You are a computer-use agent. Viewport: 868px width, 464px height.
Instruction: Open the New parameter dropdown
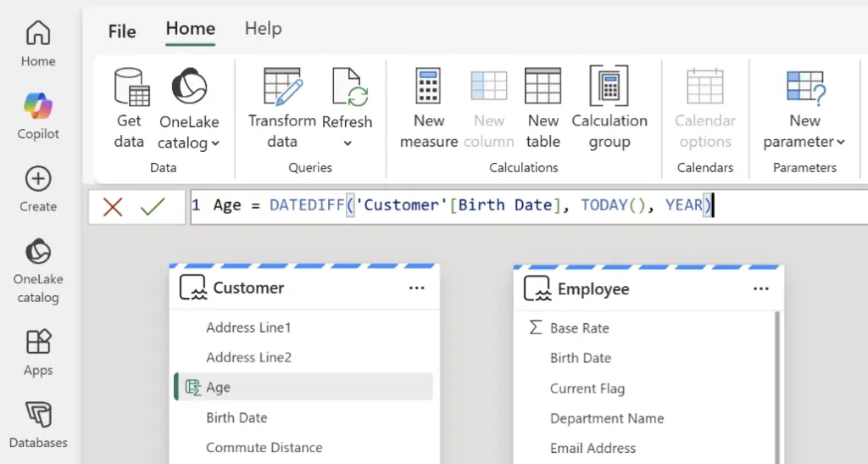click(840, 143)
